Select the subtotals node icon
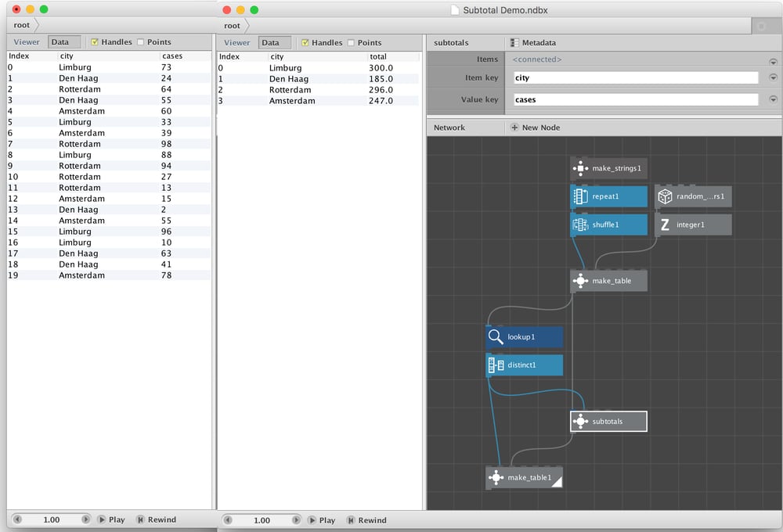Screen dimensions: 783x532 (580, 421)
